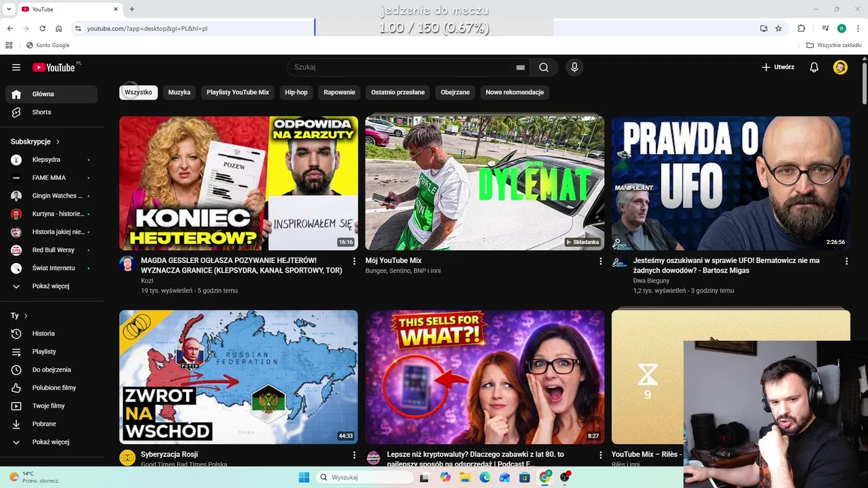868x488 pixels.
Task: Open Świat Internetu subscription
Action: (52, 268)
